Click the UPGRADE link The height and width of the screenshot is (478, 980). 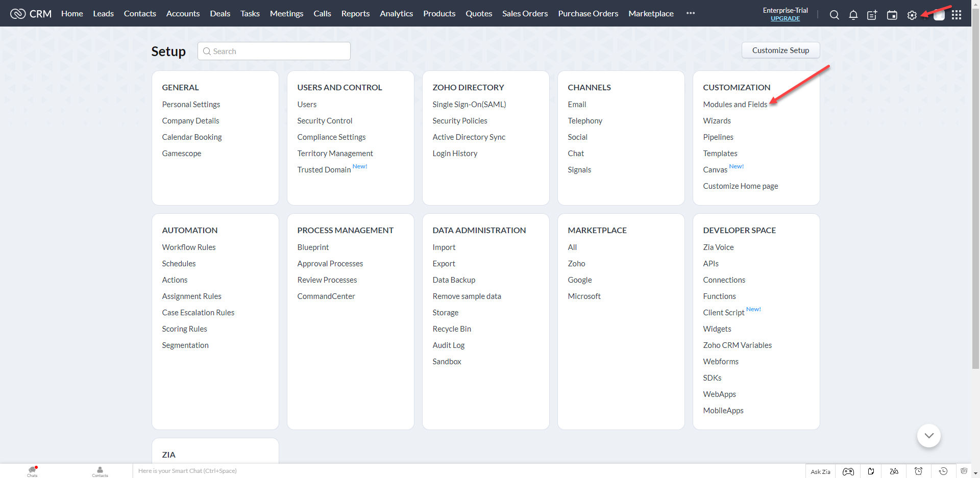(x=785, y=18)
